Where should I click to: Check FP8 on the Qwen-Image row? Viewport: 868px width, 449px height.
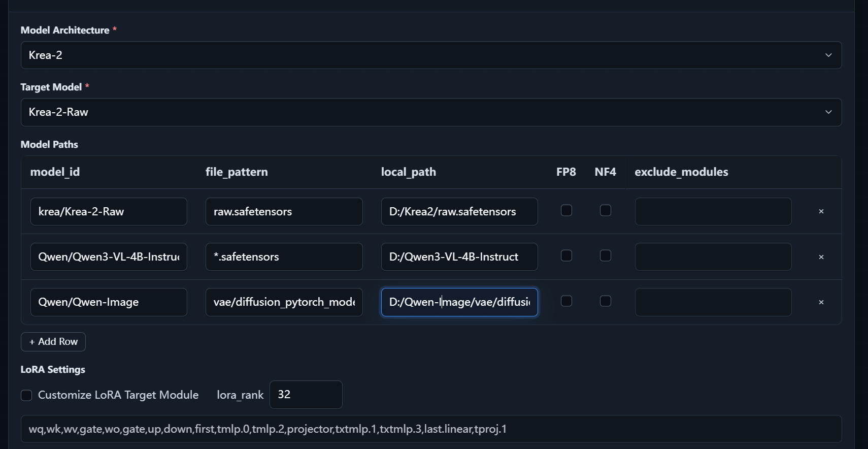566,301
